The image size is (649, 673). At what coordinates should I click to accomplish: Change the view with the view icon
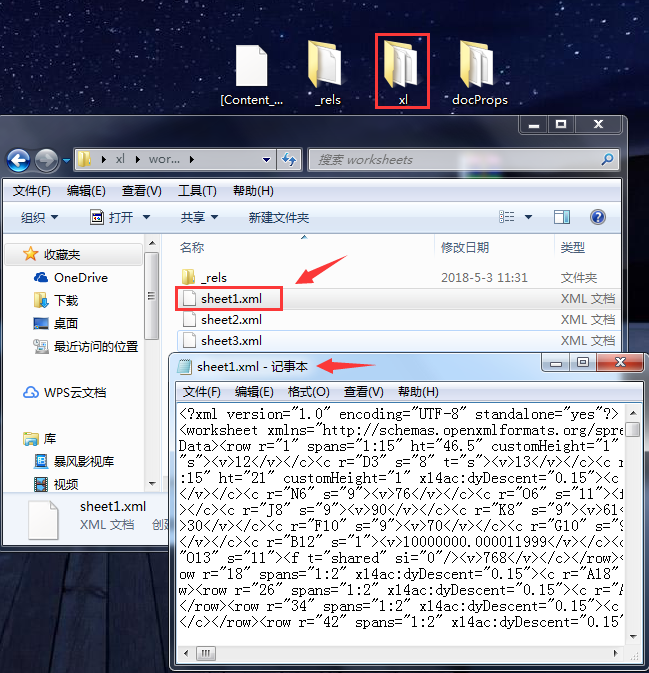pos(506,217)
